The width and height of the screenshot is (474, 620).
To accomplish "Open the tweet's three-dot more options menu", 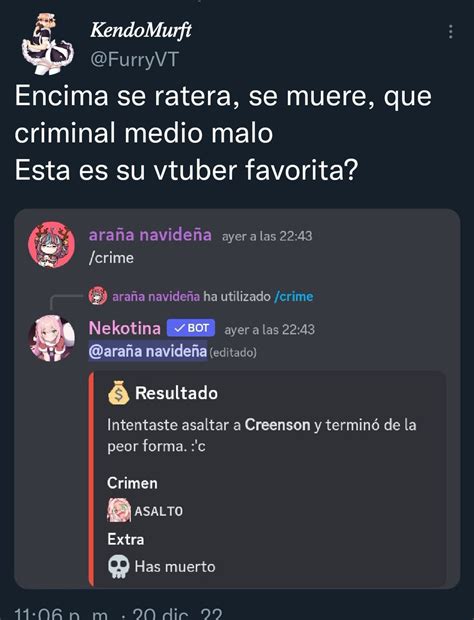I will (x=450, y=32).
